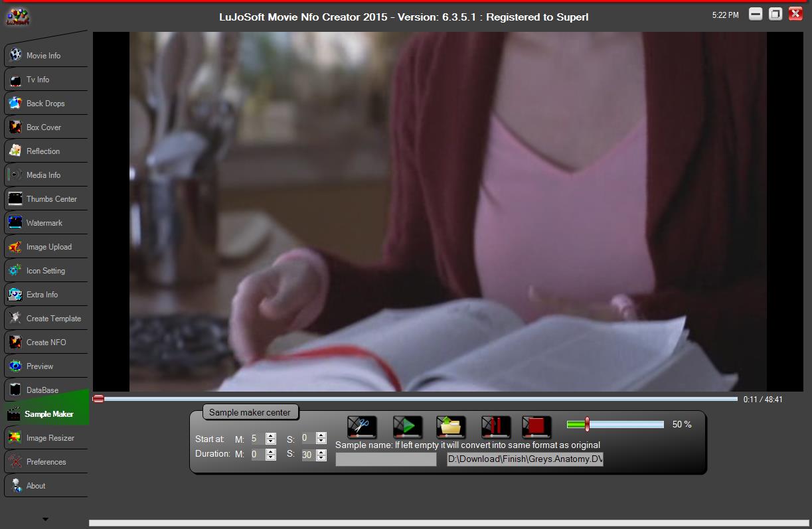
Task: Open the Box Cover section
Action: point(45,127)
